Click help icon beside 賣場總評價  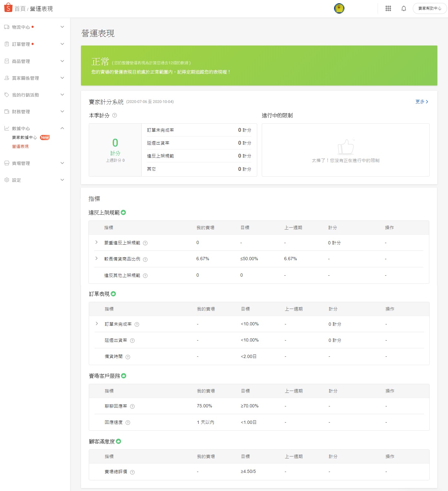(132, 472)
